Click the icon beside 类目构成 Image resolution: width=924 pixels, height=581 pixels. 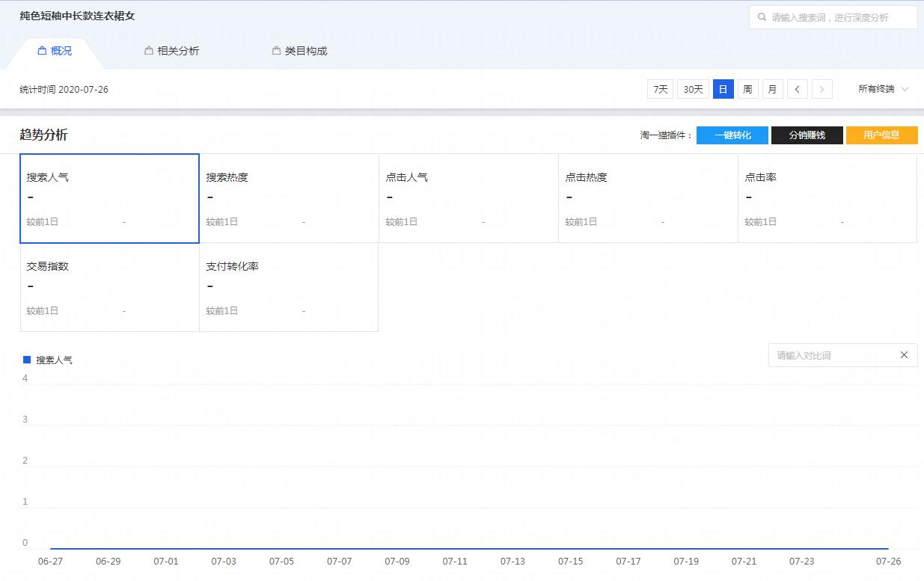click(x=275, y=51)
